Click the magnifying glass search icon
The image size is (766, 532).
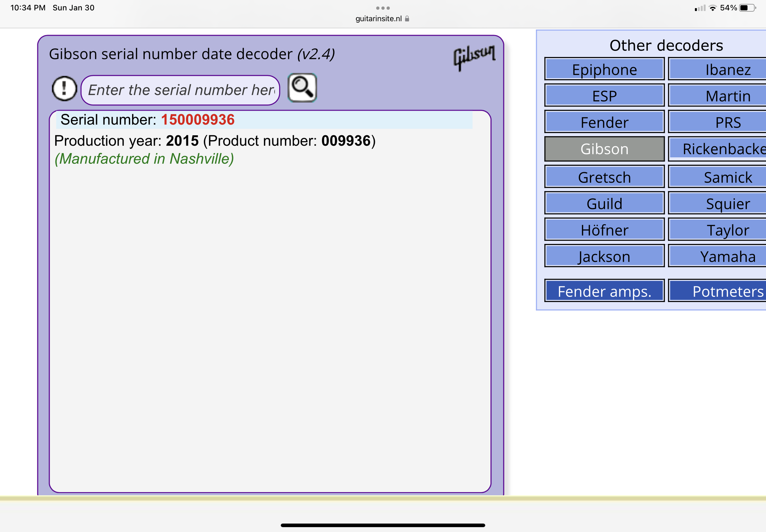pyautogui.click(x=302, y=88)
